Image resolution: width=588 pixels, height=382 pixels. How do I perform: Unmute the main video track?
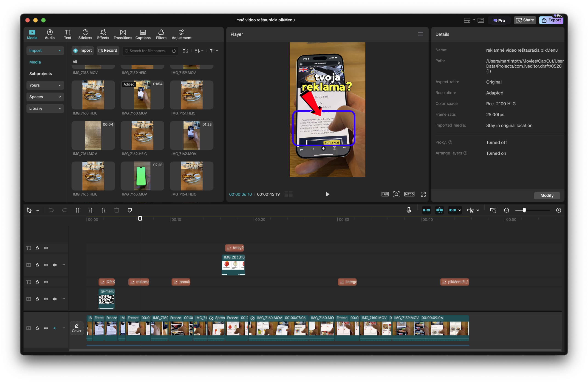tap(55, 328)
